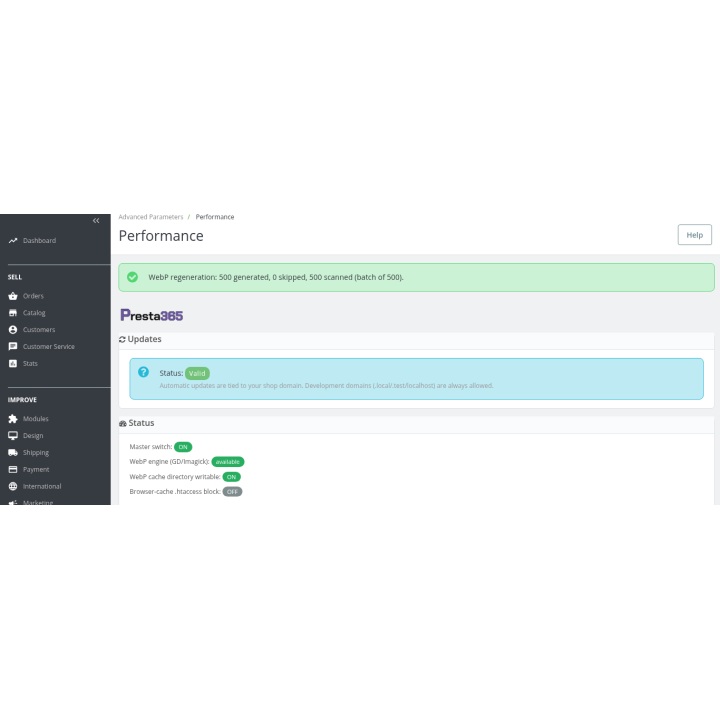The height and width of the screenshot is (720, 720).
Task: Click the Help button
Action: click(x=694, y=235)
